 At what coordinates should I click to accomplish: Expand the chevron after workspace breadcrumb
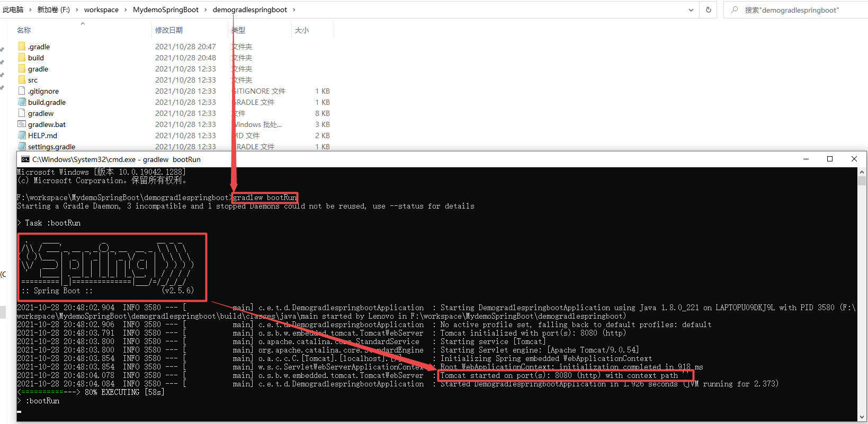(126, 10)
